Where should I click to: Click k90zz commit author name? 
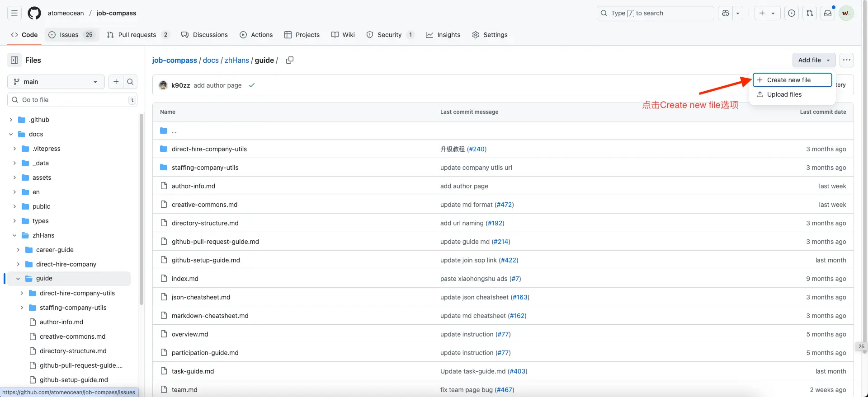180,85
